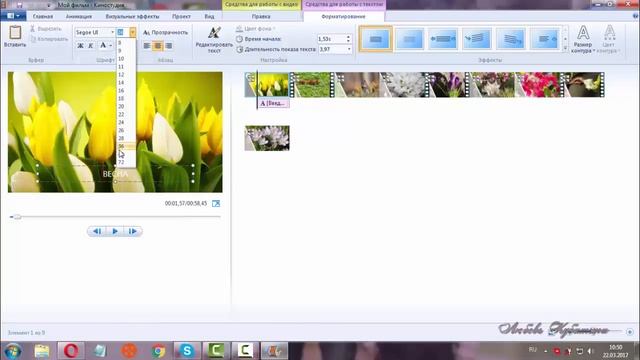Click the bold Ж formatting button
The width and height of the screenshot is (640, 360).
point(80,46)
